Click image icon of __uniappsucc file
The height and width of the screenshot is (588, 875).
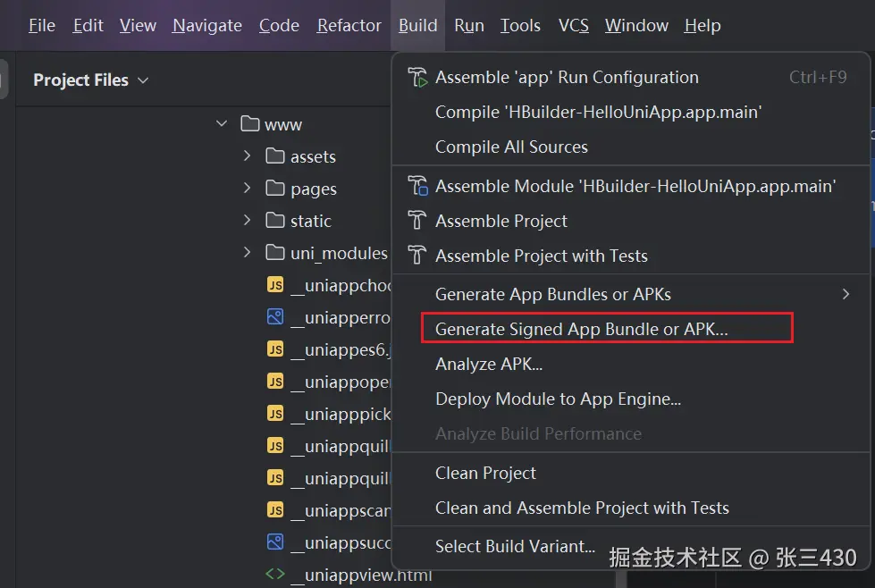[275, 542]
